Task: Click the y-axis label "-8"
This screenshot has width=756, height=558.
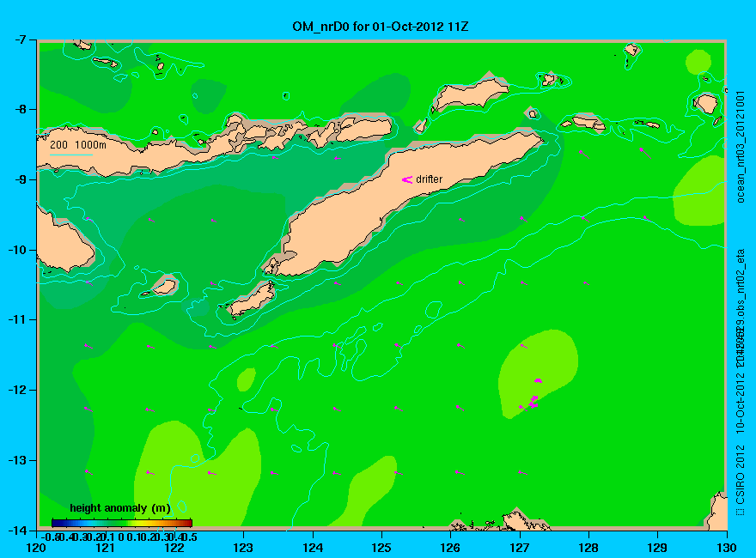Action: [x=21, y=109]
